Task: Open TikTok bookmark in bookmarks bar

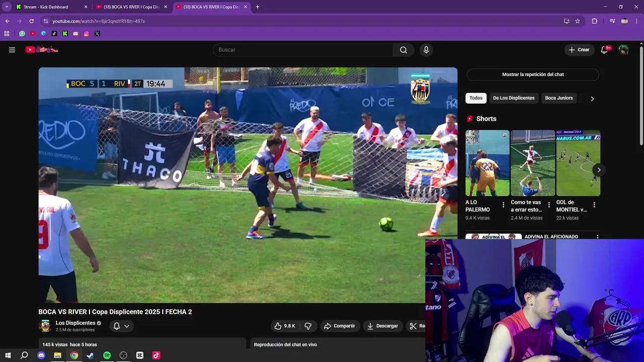Action: click(54, 34)
